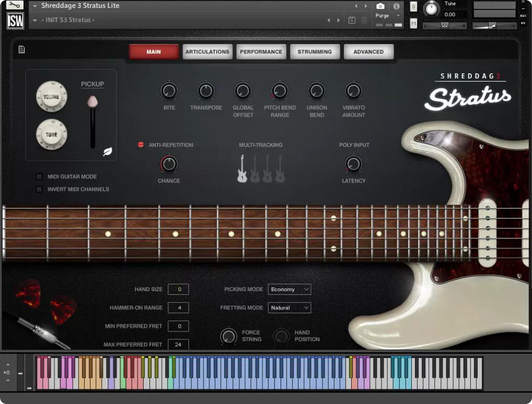Save the snapshot with the disk icon
The image size is (532, 404).
point(352,20)
